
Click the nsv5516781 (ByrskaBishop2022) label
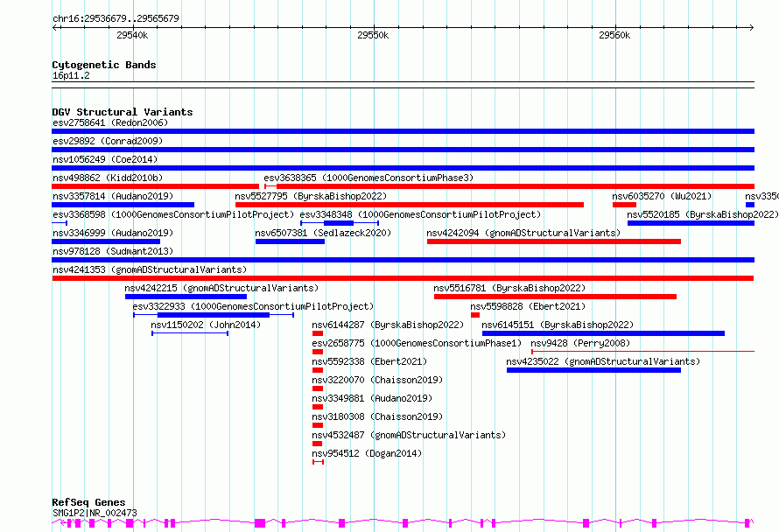(x=509, y=288)
